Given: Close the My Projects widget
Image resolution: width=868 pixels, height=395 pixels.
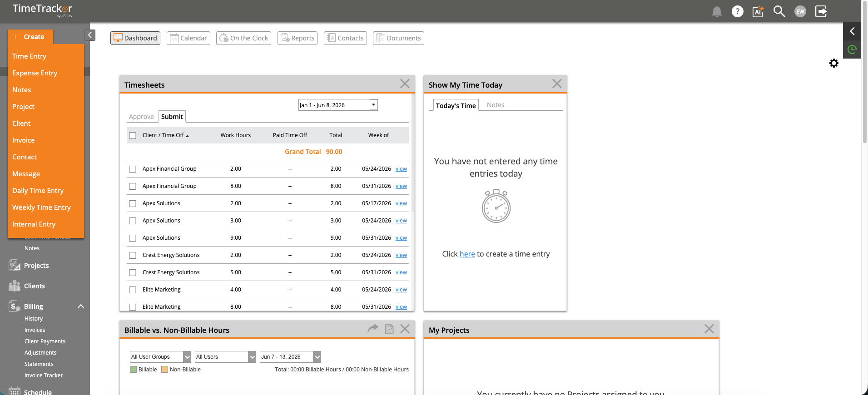Looking at the screenshot, I should coord(709,329).
